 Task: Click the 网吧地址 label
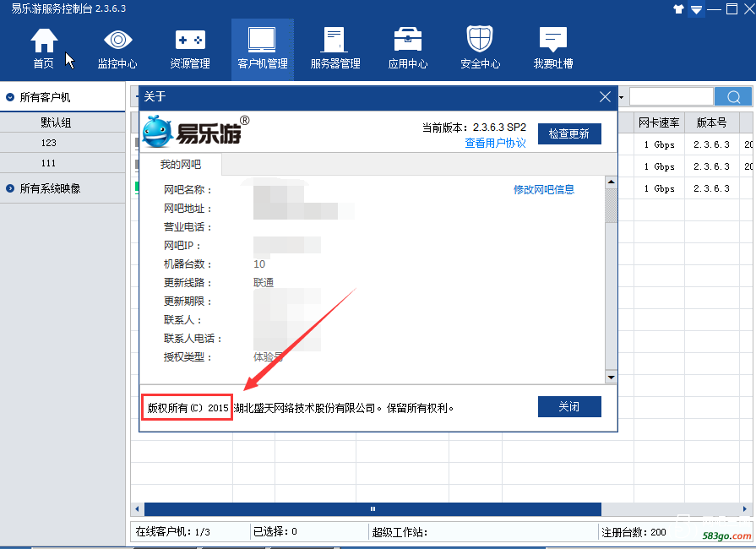coord(188,209)
